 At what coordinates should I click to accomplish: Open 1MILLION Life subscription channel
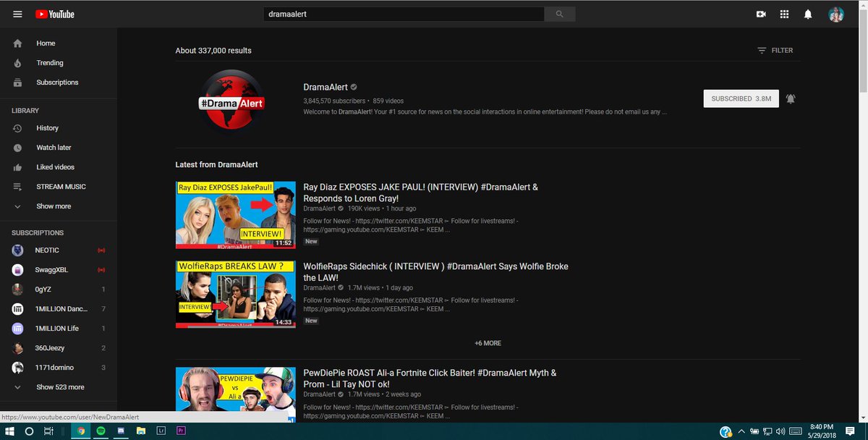(59, 329)
